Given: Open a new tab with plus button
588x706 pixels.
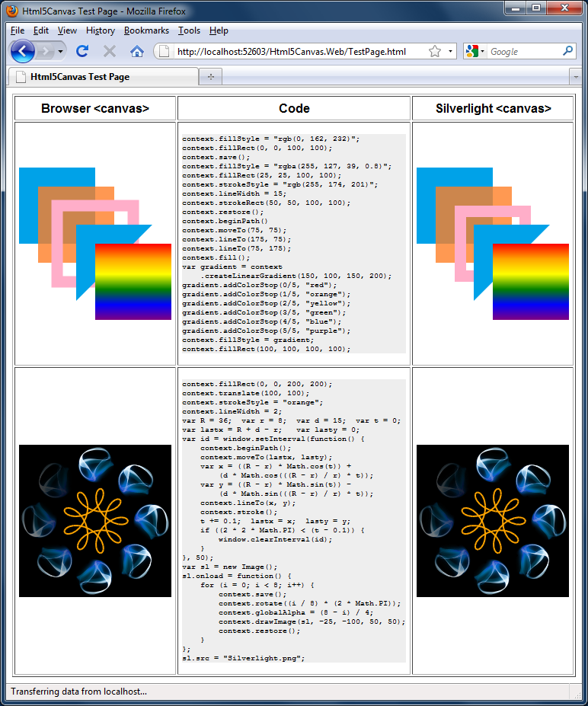Looking at the screenshot, I should (x=211, y=77).
